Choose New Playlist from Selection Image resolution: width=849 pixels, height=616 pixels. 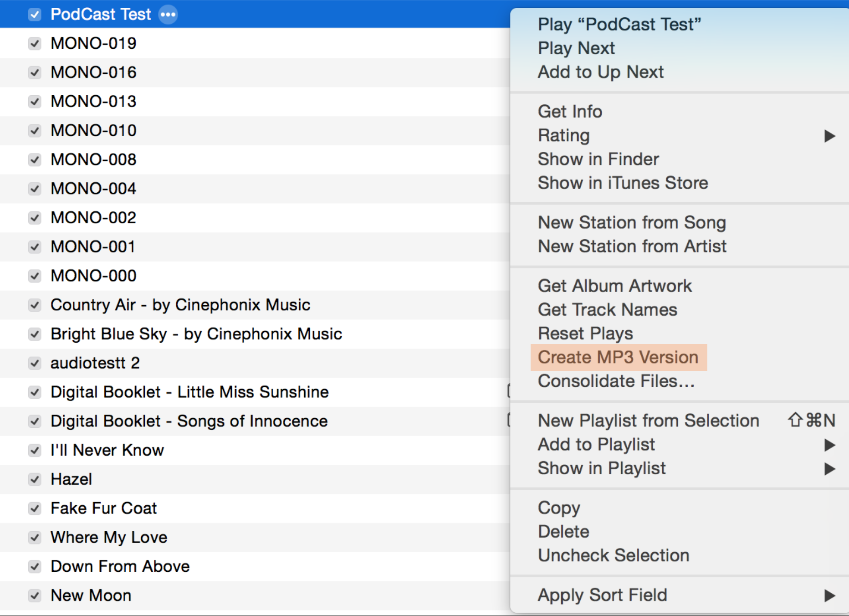[648, 421]
